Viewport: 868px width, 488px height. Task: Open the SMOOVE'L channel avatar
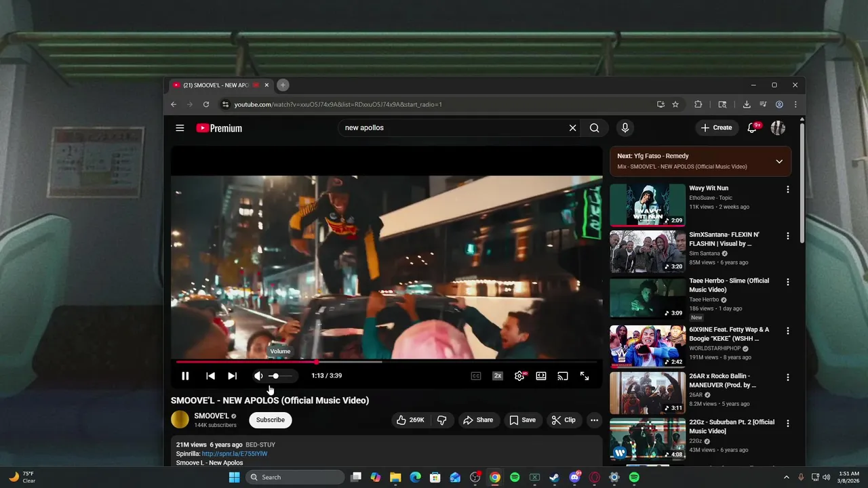pos(180,420)
